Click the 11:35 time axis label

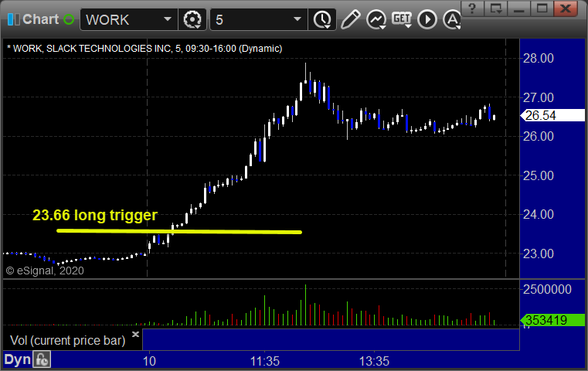tap(265, 361)
